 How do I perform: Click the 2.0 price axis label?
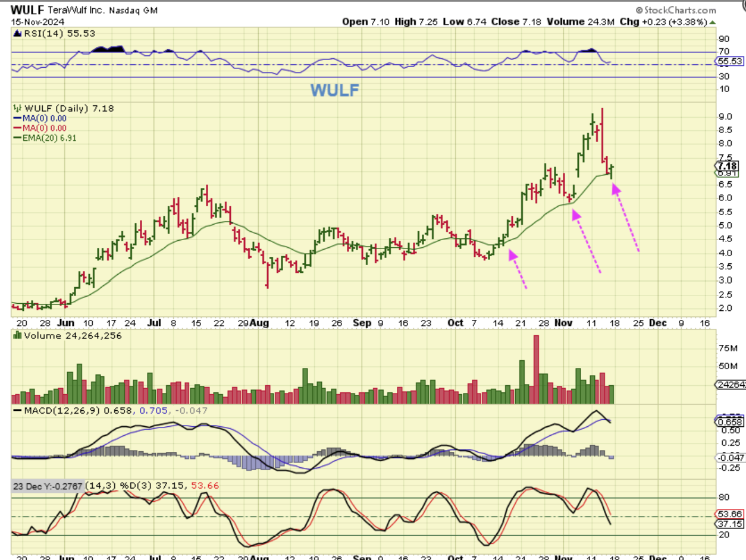tap(725, 308)
